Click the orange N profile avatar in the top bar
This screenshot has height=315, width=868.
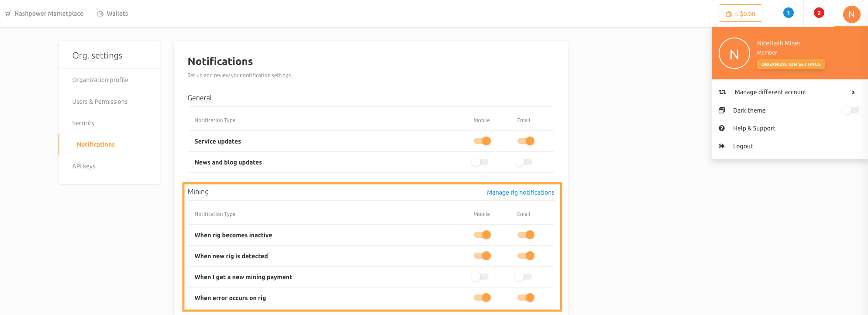[851, 14]
